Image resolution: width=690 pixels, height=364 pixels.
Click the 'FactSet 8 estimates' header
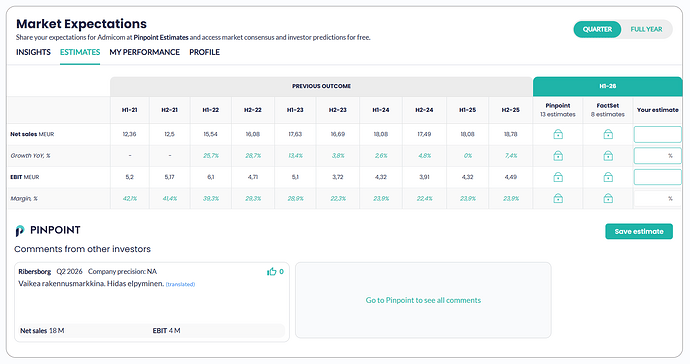click(608, 110)
